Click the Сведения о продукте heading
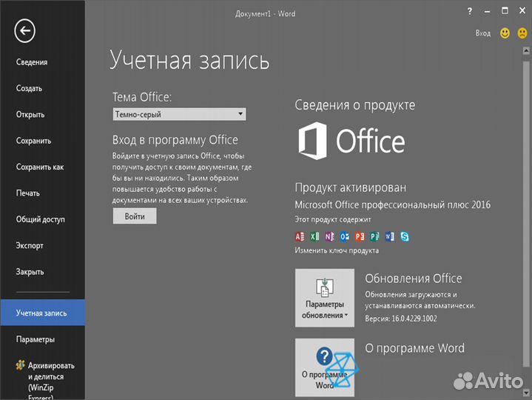The height and width of the screenshot is (400, 532). (x=354, y=105)
